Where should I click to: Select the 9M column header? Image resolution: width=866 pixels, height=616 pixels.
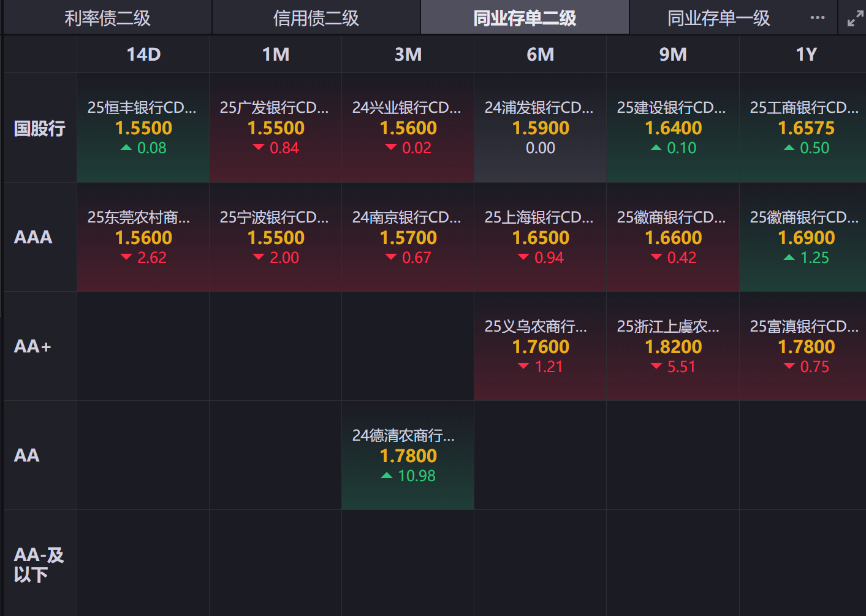(x=673, y=55)
